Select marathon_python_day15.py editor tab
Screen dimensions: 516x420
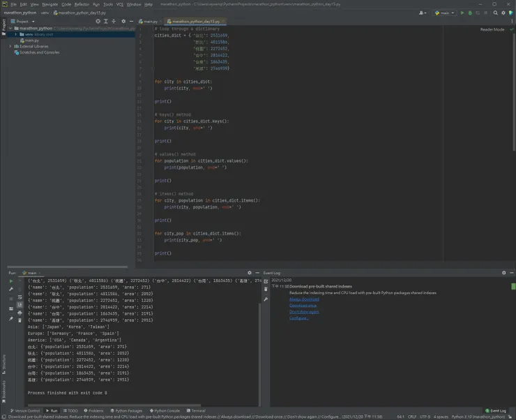click(x=196, y=22)
